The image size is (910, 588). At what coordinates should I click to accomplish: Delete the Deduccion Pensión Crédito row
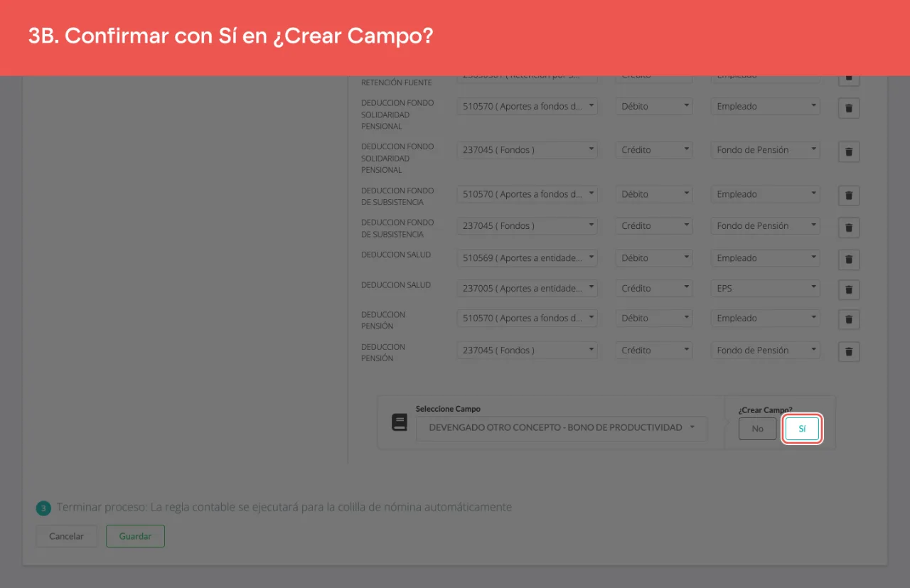pyautogui.click(x=849, y=352)
